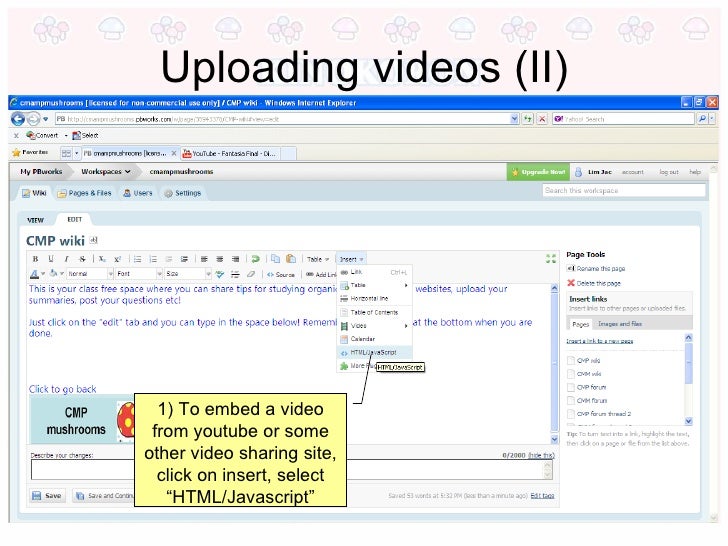Click the Search this workspace field
This screenshot has height=546, width=728.
pos(624,190)
